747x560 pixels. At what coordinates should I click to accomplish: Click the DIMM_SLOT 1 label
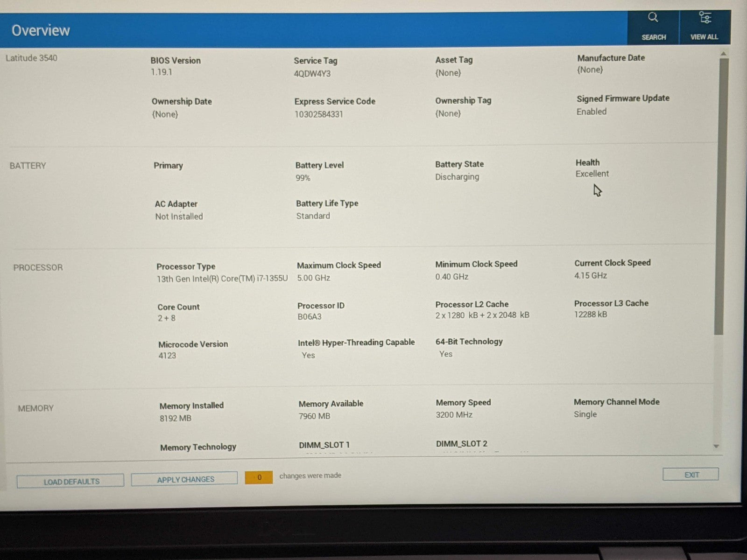324,445
